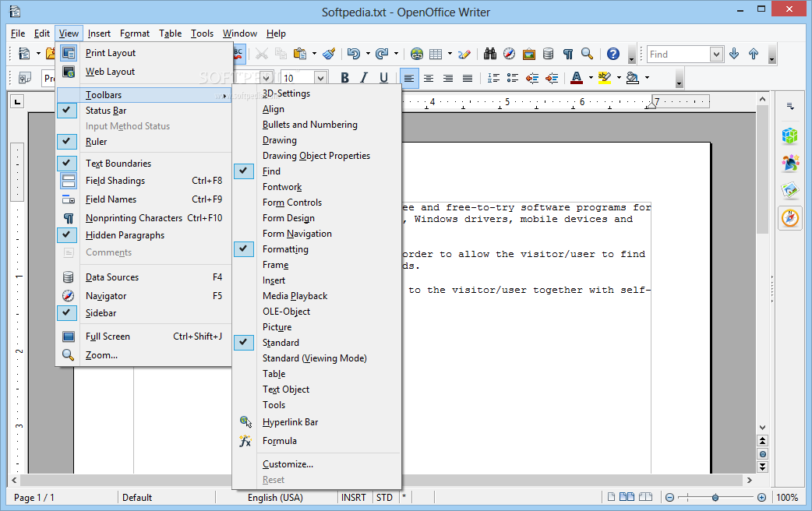The height and width of the screenshot is (511, 812).
Task: Toggle Field Shadings option
Action: (143, 181)
